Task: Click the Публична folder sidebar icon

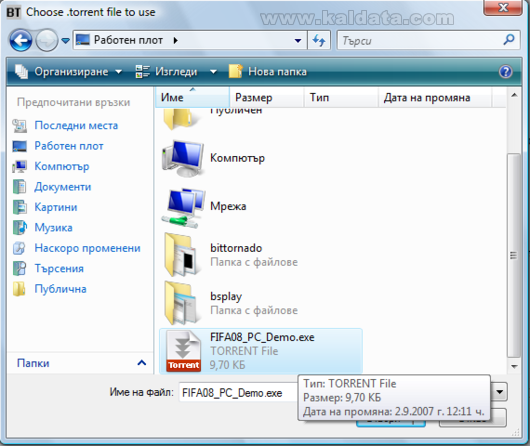Action: pos(19,289)
